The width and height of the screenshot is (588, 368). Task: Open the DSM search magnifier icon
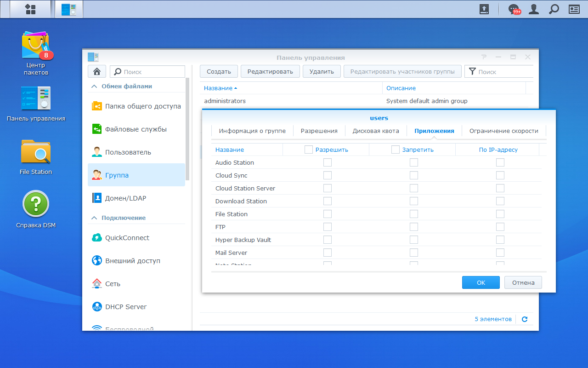(554, 9)
